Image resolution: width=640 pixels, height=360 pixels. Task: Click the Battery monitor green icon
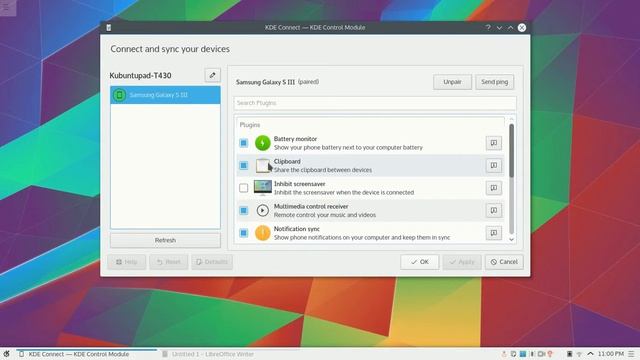[262, 143]
